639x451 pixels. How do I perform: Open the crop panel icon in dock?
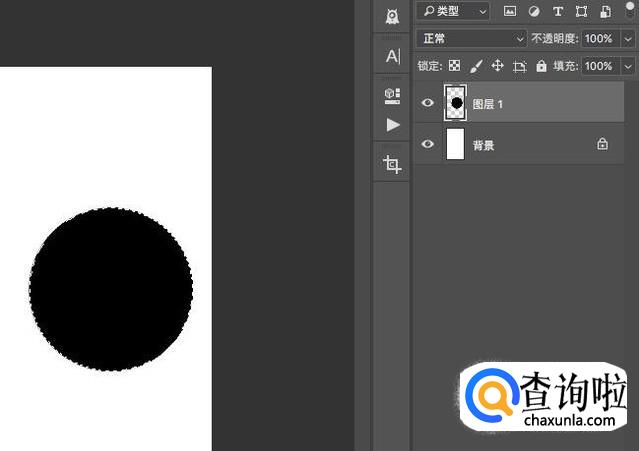tap(392, 164)
